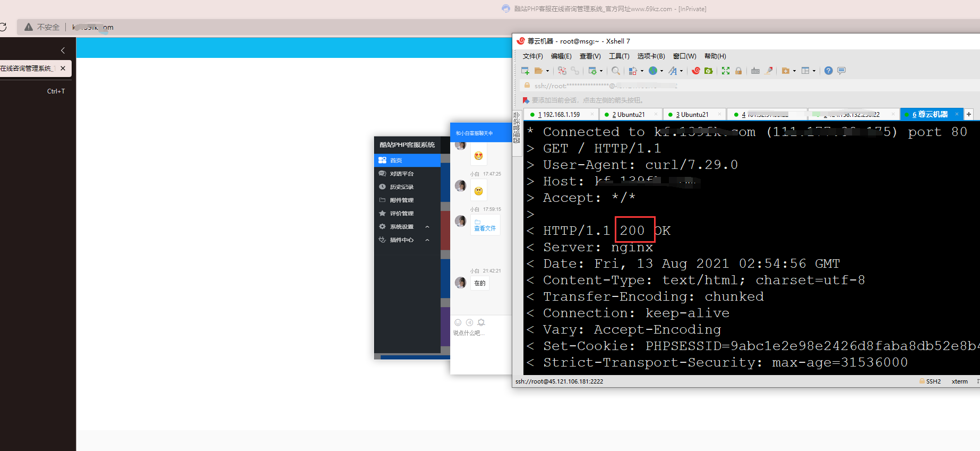
Task: Click the globe Encoding icon in Xshell
Action: pyautogui.click(x=653, y=71)
